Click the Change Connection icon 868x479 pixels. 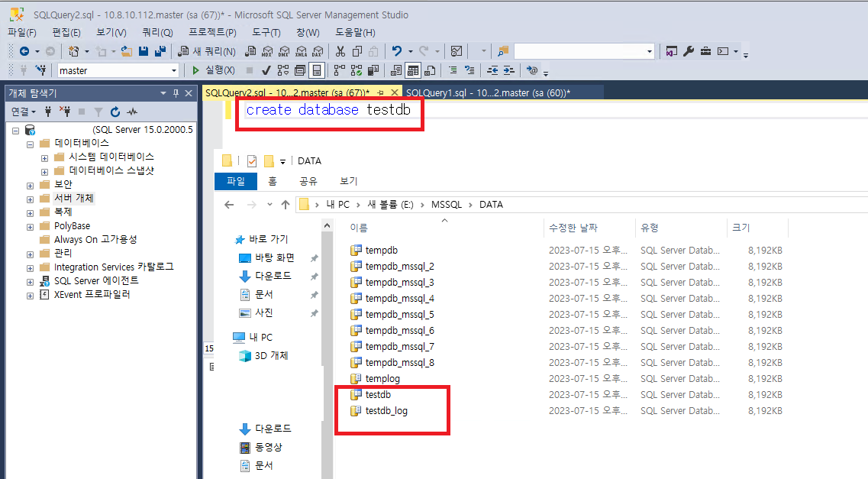[40, 70]
